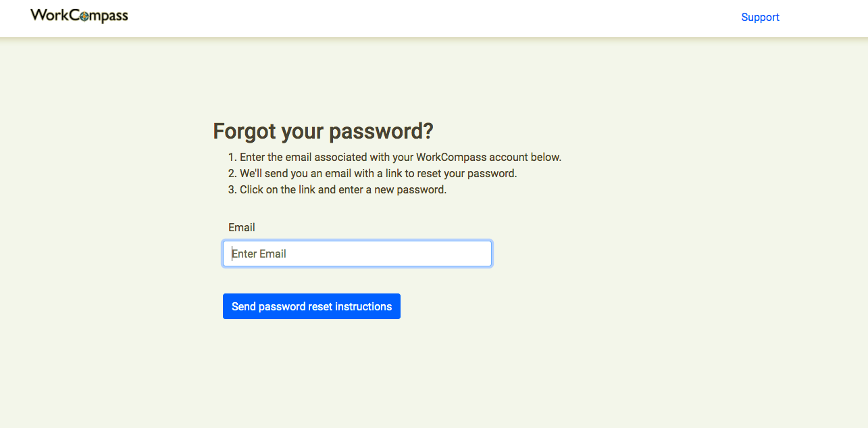Image resolution: width=868 pixels, height=428 pixels.
Task: Click the word 'Forgot' in the heading
Action: click(245, 131)
